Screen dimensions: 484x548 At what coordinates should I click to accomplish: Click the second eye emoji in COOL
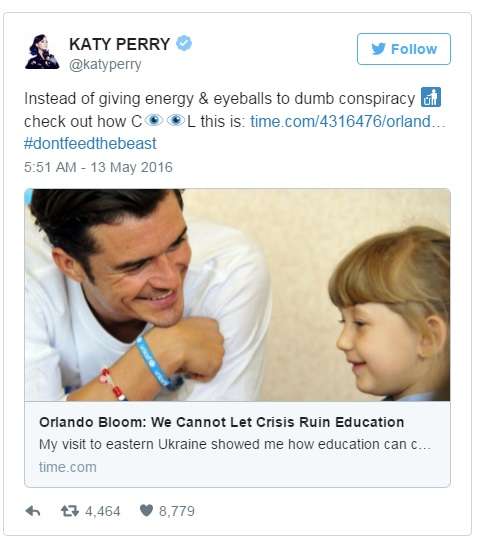coord(176,121)
